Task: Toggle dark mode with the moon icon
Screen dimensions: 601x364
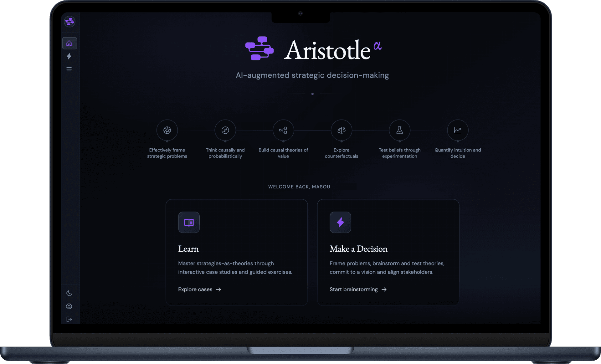Action: [69, 293]
